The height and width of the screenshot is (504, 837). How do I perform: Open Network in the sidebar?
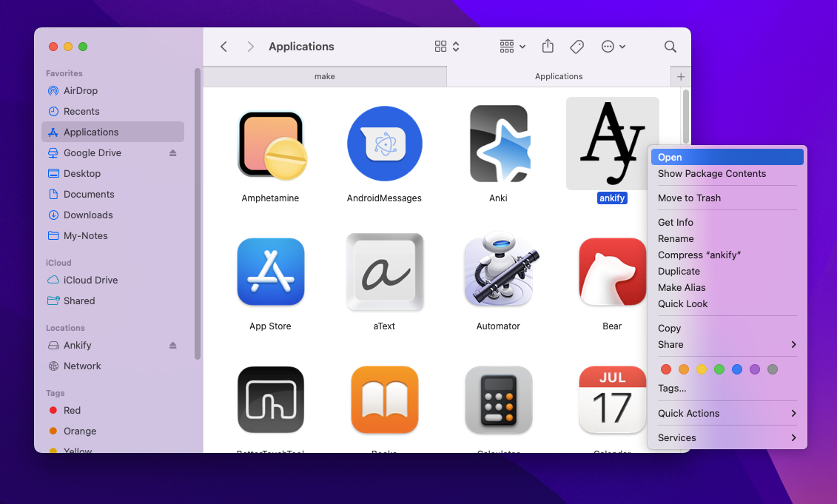click(x=112, y=366)
